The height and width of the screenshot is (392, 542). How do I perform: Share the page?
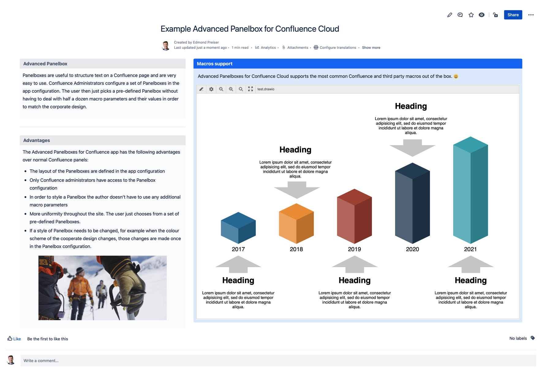(513, 15)
